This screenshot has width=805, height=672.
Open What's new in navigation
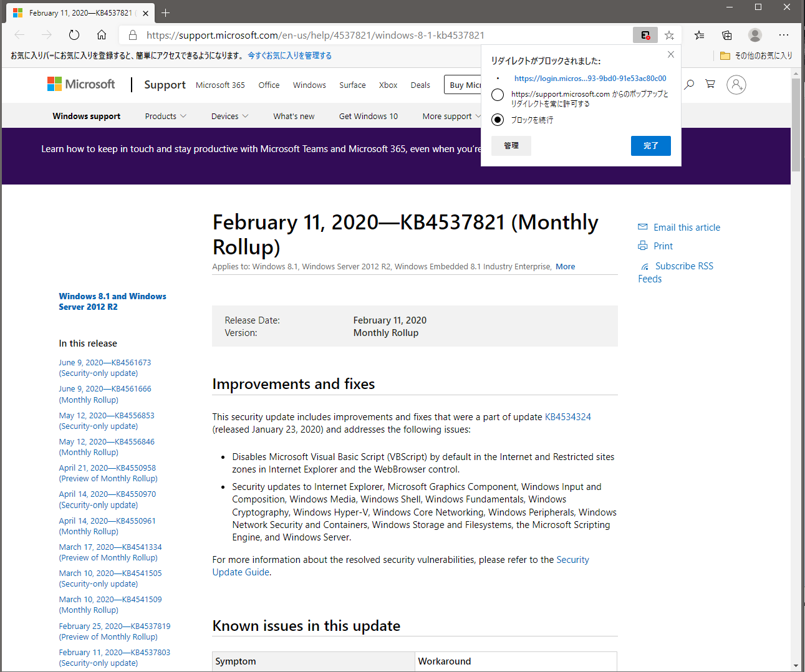294,116
